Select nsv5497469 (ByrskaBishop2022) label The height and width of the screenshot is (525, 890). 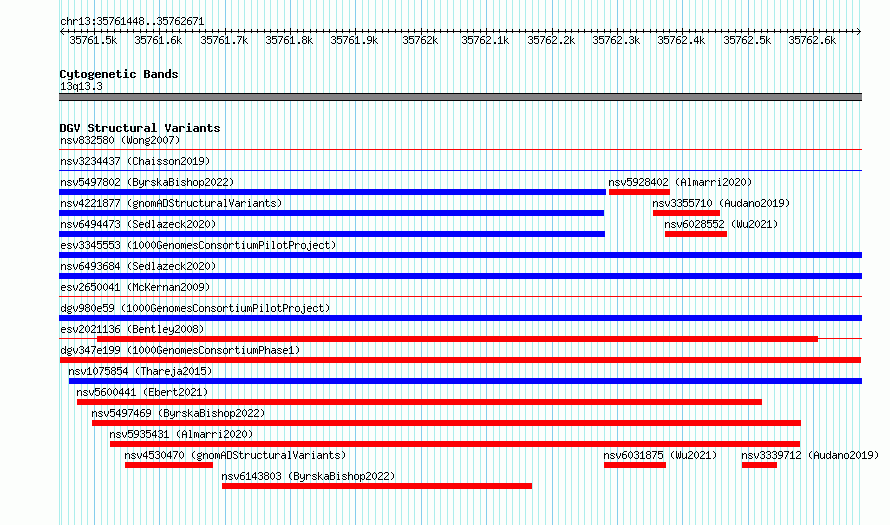pyautogui.click(x=178, y=413)
